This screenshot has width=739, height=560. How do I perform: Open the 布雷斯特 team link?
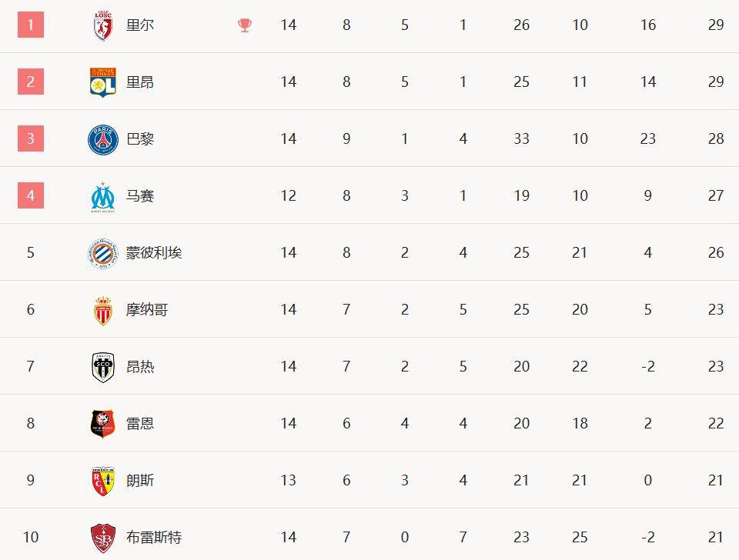click(x=154, y=538)
